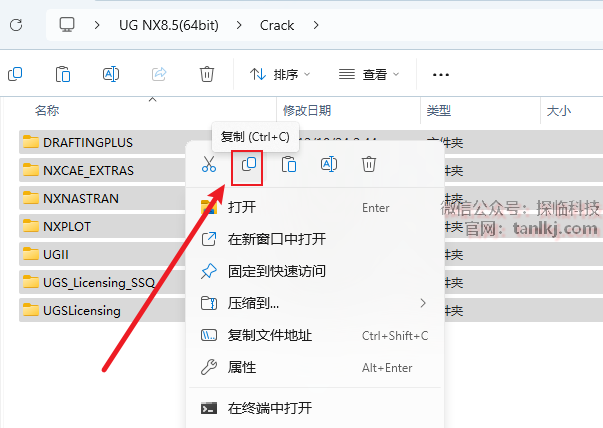Click the toolbar delete trash icon

[x=207, y=74]
